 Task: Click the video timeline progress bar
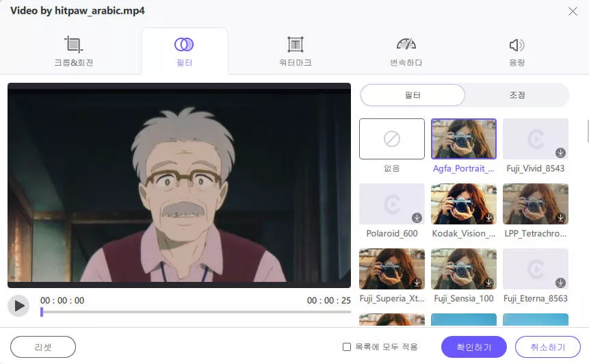click(196, 312)
